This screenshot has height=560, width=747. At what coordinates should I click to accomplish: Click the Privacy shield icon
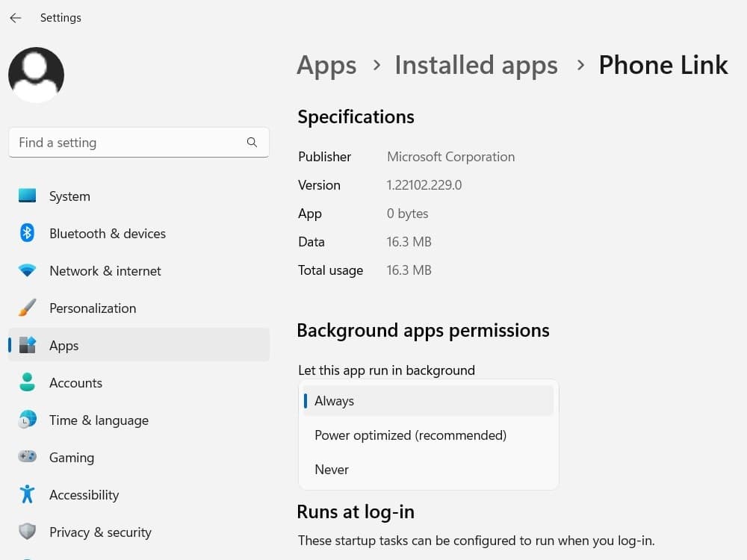point(28,532)
